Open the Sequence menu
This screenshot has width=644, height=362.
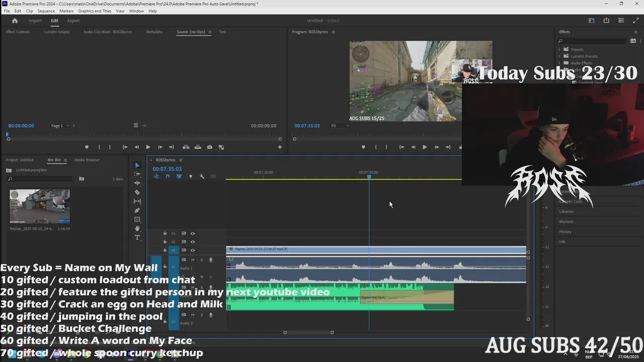[x=46, y=11]
